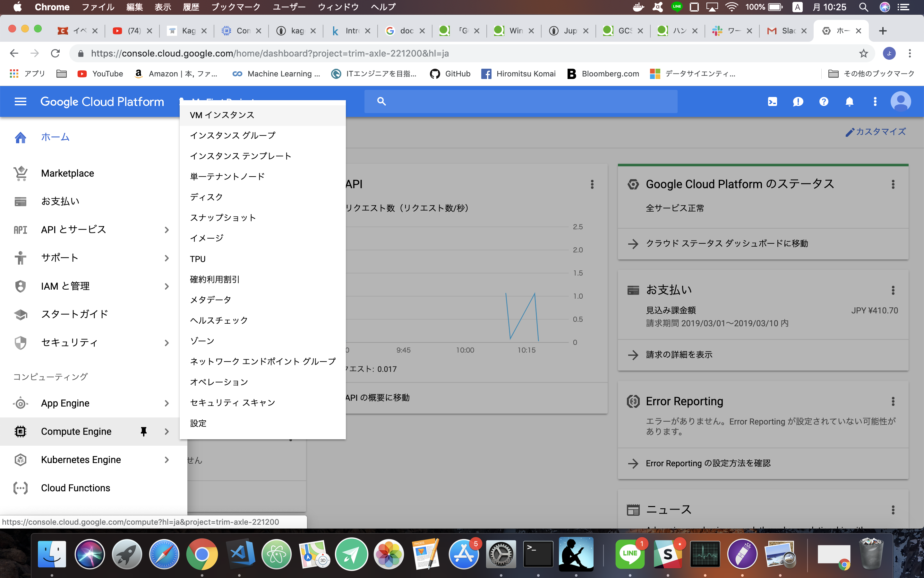Select VM インスタンス from the submenu
The height and width of the screenshot is (578, 924).
coord(263,115)
